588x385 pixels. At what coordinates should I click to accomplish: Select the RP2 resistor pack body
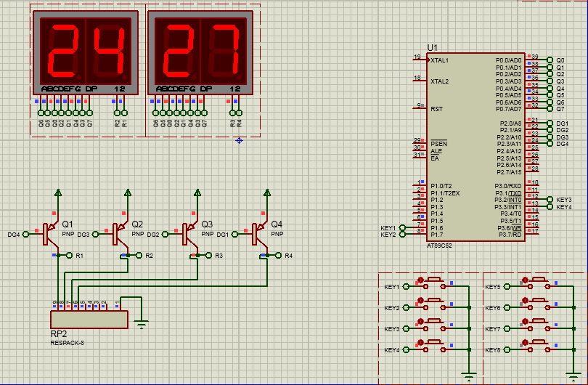coord(89,320)
